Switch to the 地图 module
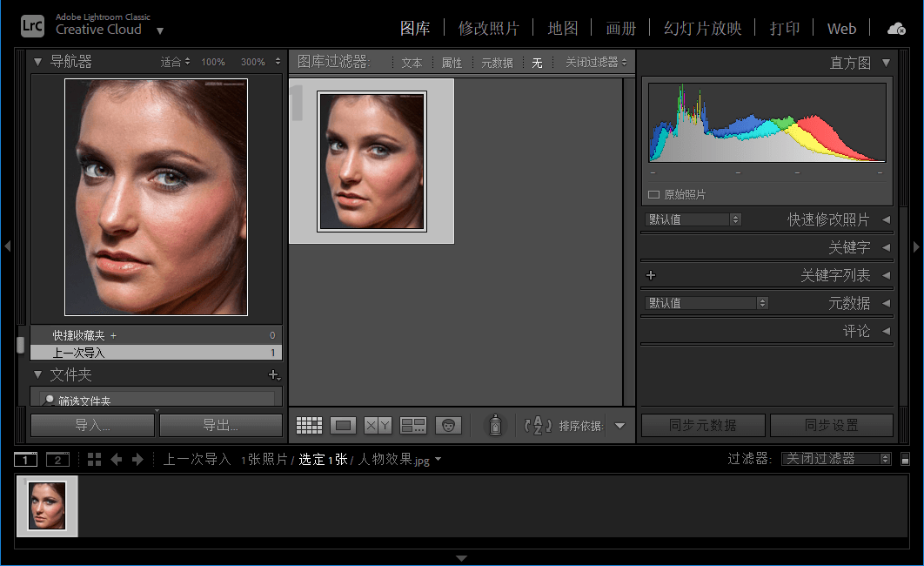Screen dimensions: 924x566 click(563, 28)
